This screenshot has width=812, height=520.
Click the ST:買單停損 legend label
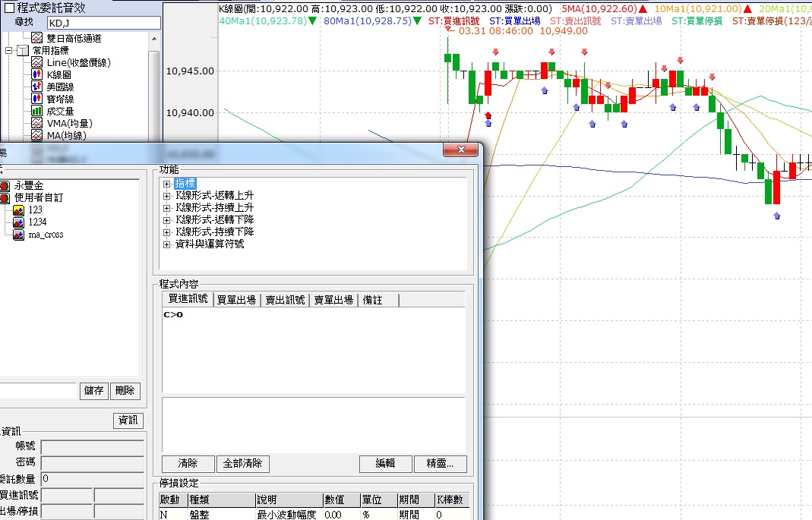pos(697,21)
